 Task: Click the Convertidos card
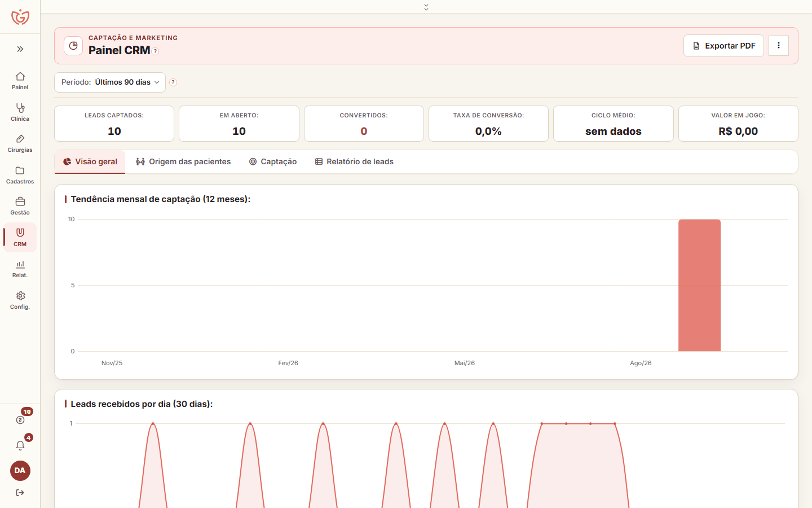point(364,124)
